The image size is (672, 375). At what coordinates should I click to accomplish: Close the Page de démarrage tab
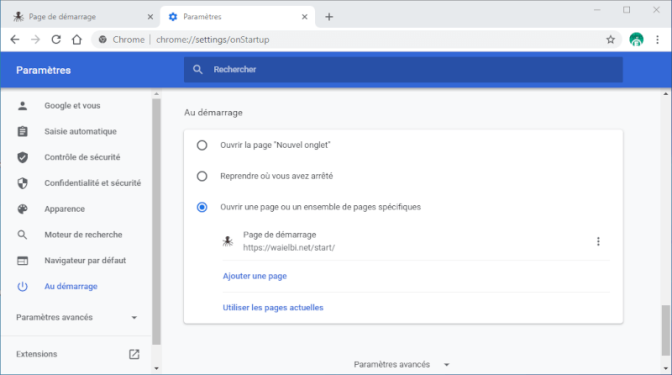(x=150, y=17)
